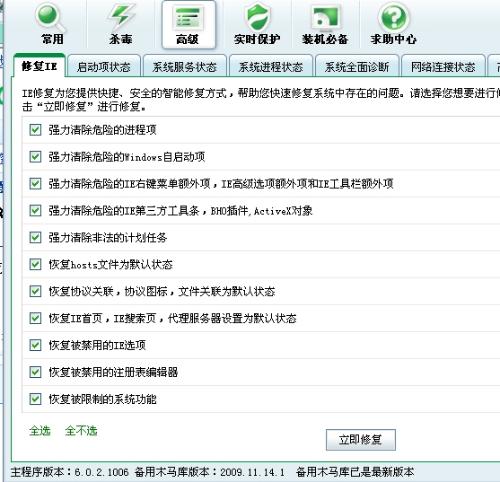500x482 pixels.
Task: Toggle 恢复被禁用的注册表编辑器 checkbox
Action: 35,372
